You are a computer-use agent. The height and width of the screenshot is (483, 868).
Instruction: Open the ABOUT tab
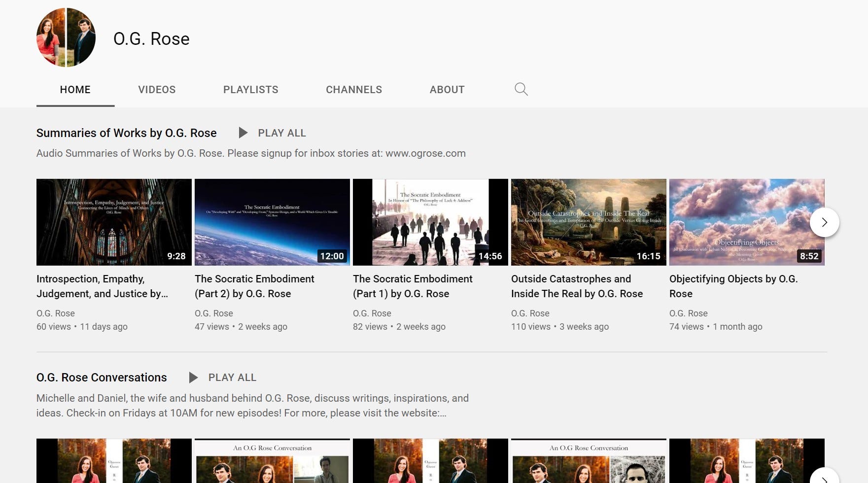[x=447, y=90]
